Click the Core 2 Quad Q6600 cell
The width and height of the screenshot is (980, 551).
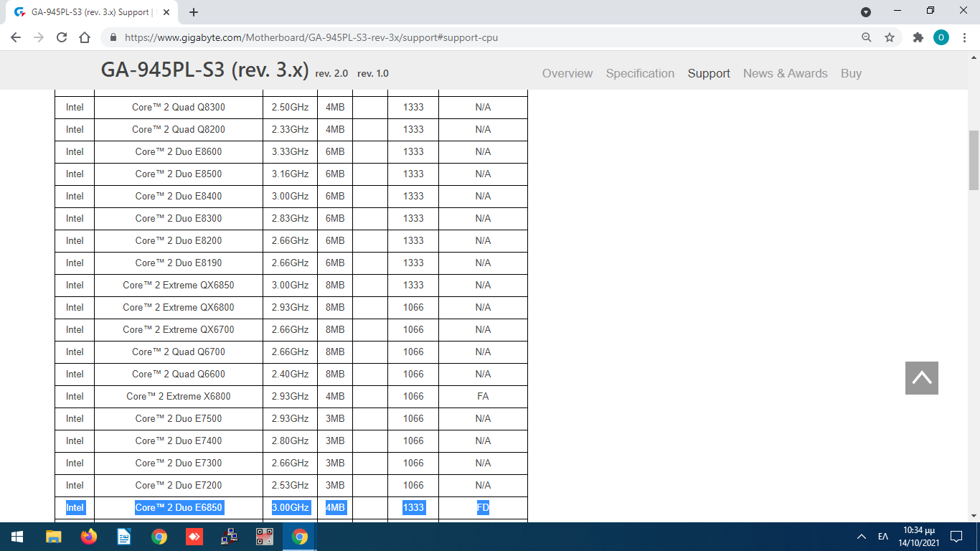[x=179, y=375]
